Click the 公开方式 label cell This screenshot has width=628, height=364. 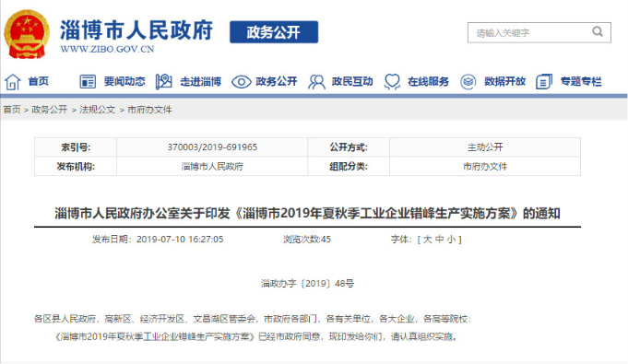tap(349, 147)
